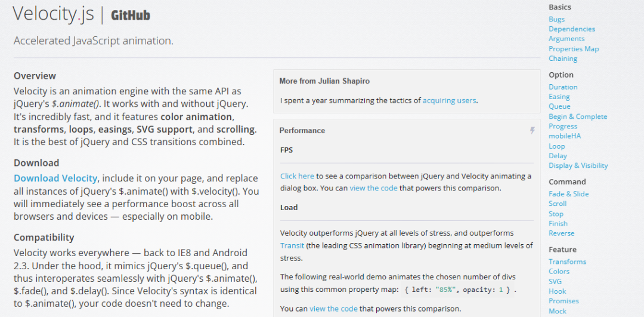The height and width of the screenshot is (317, 644).
Task: Click the Download heading
Action: click(36, 163)
